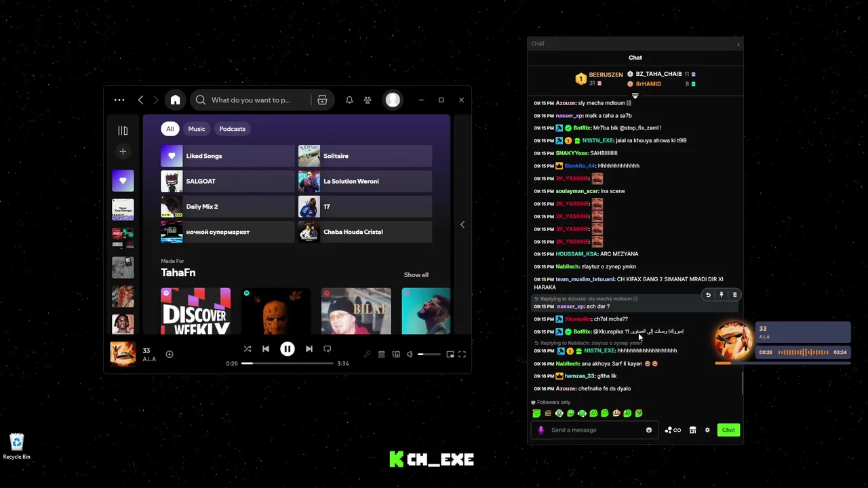Viewport: 868px width, 488px height.
Task: Open Connect to a device icon
Action: click(x=396, y=354)
